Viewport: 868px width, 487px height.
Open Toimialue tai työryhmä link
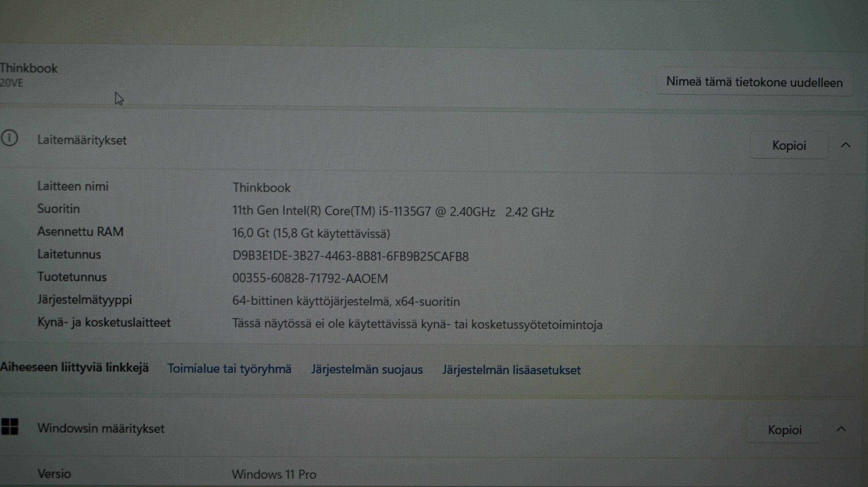pos(229,369)
